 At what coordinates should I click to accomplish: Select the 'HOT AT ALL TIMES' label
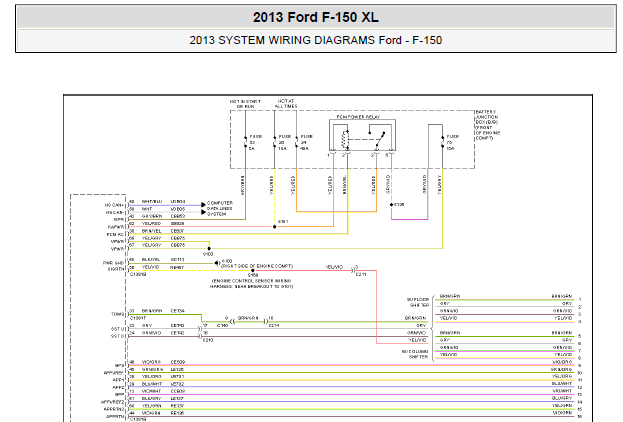(286, 104)
